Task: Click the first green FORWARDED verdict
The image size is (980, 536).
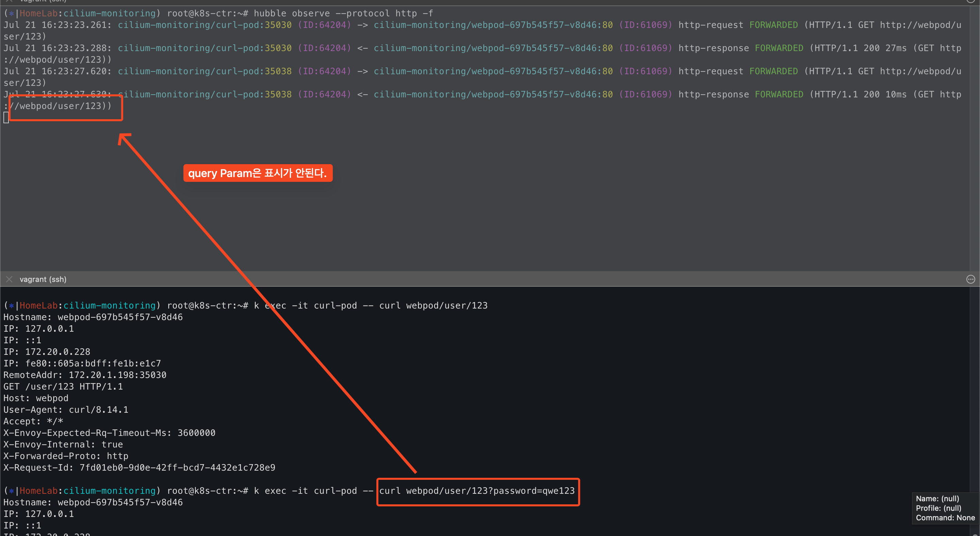Action: tap(773, 25)
